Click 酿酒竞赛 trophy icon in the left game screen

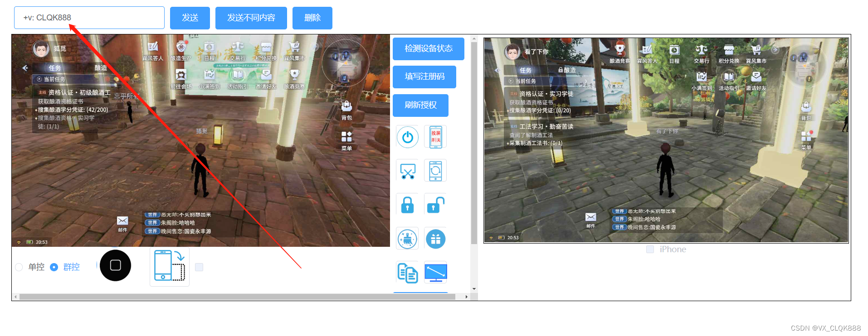294,79
